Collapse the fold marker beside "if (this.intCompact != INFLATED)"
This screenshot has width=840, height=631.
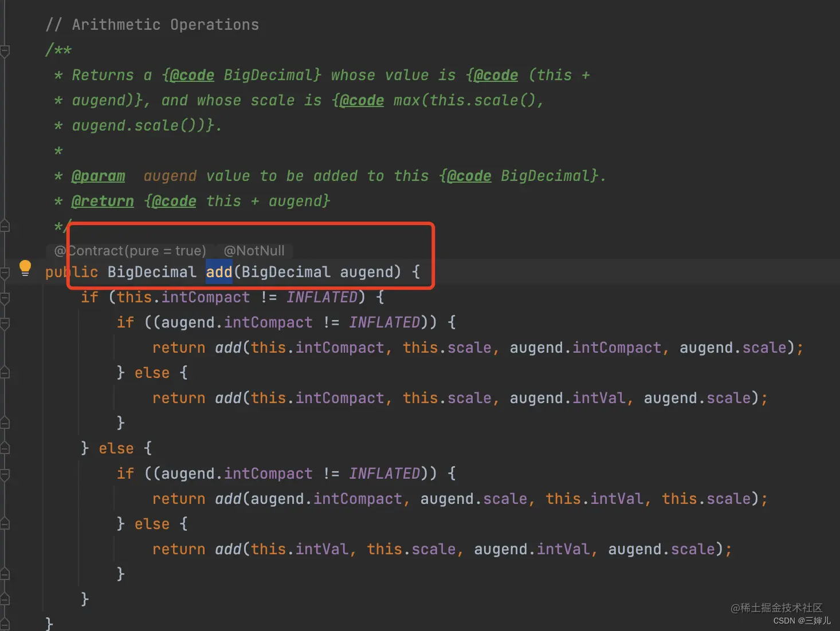tap(5, 298)
